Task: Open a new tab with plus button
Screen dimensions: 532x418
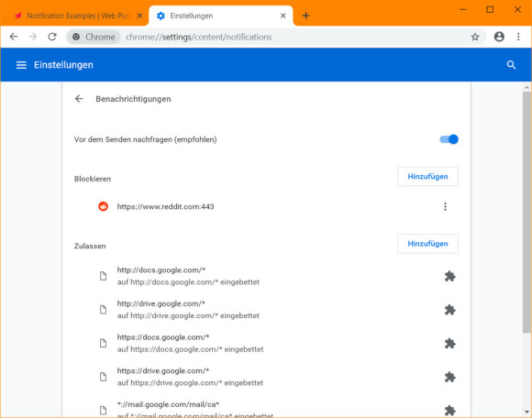Action: click(x=305, y=16)
